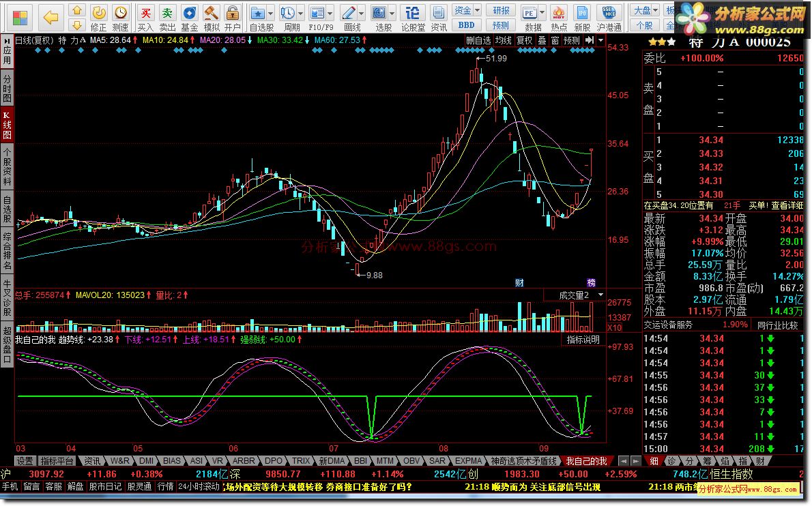Click the 预测 toolbar button below 研报
The height and width of the screenshot is (506, 812).
(x=501, y=25)
